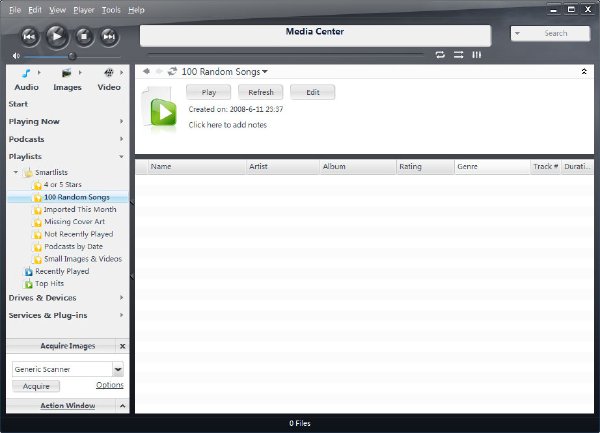Open Not Recently Played smartlist
The width and height of the screenshot is (600, 433).
tap(78, 234)
